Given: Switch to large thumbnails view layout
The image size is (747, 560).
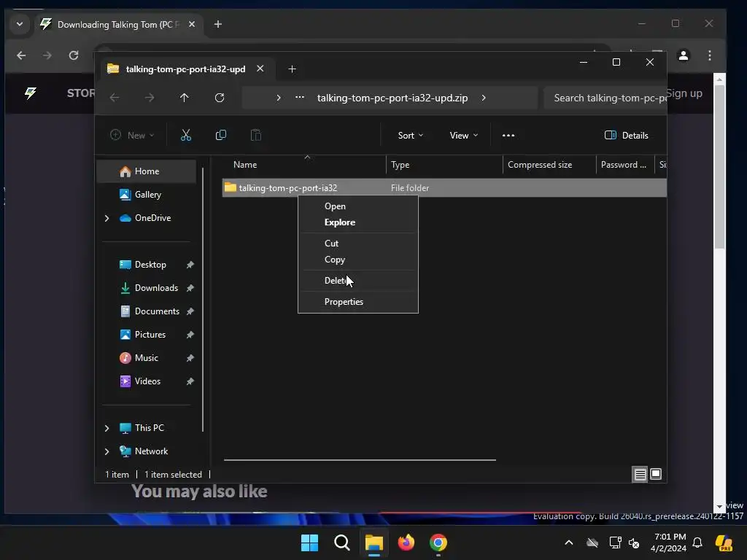Looking at the screenshot, I should pyautogui.click(x=656, y=474).
